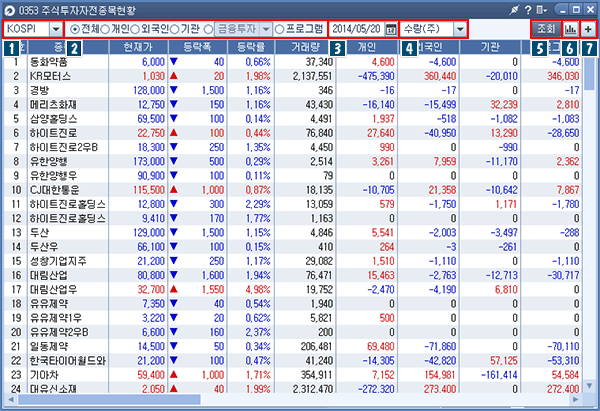Select the 대림산업우 stock name
Image resolution: width=600 pixels, height=411 pixels.
click(53, 289)
